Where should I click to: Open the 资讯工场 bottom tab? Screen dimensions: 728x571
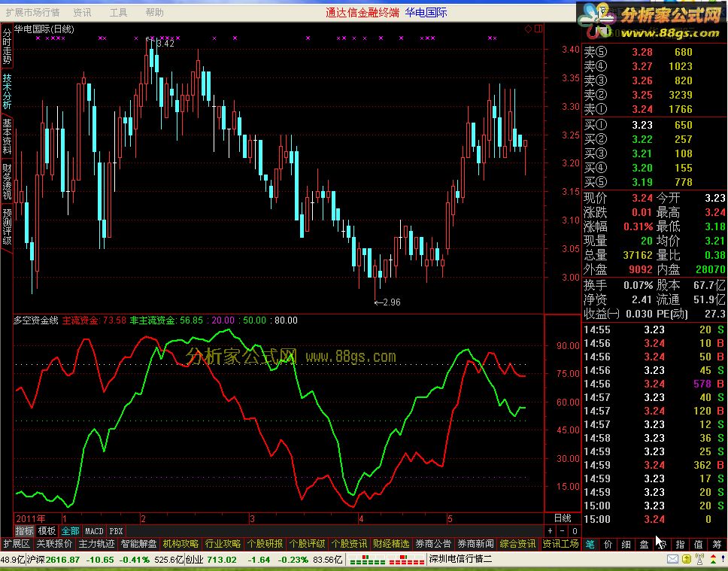coord(560,544)
